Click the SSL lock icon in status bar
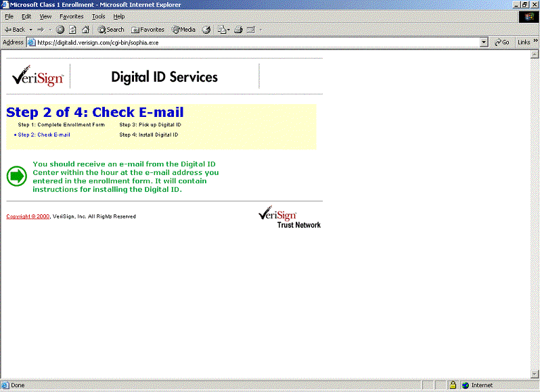Screen dimensions: 540x392 tap(453, 385)
